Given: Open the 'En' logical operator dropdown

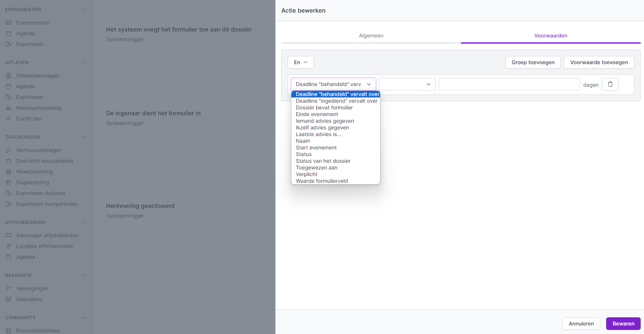Looking at the screenshot, I should [301, 62].
